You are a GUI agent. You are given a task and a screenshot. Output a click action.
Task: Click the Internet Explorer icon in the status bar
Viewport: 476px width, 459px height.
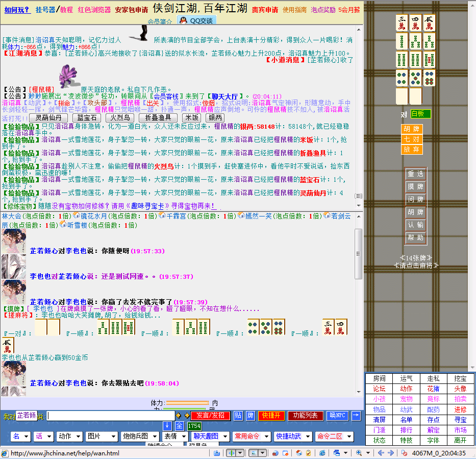[322, 453]
